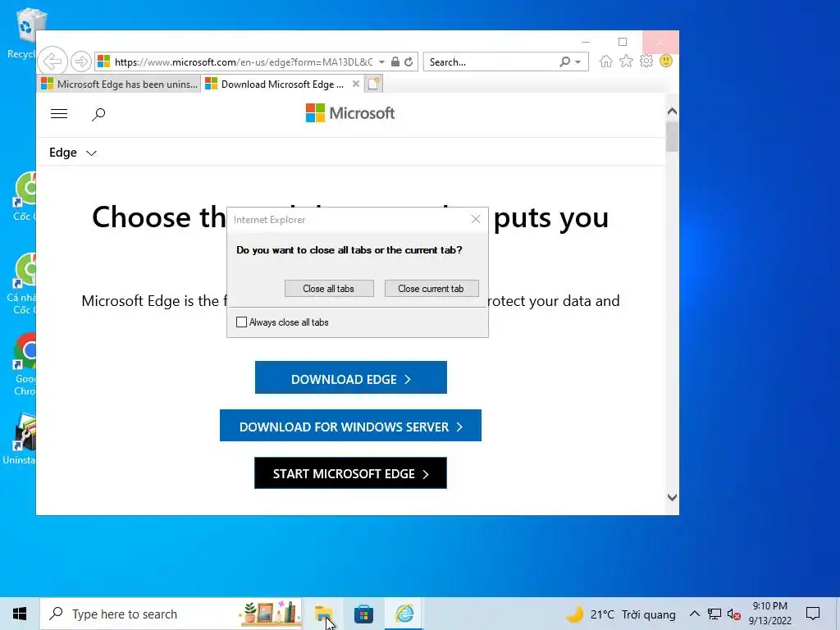Screen dimensions: 840x630
Task: Click the DOWNLOAD EDGE button
Action: pos(351,377)
